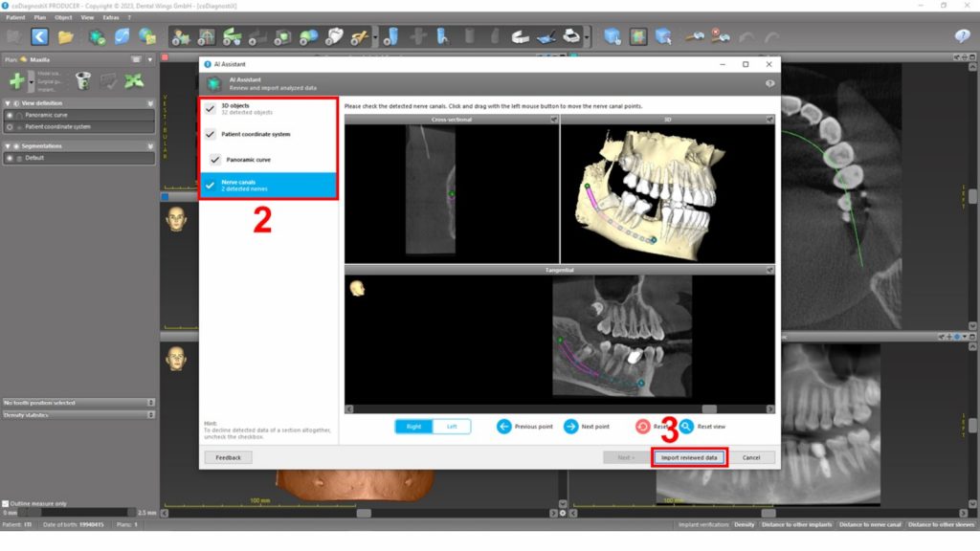Click green plus add plan icon

click(17, 80)
